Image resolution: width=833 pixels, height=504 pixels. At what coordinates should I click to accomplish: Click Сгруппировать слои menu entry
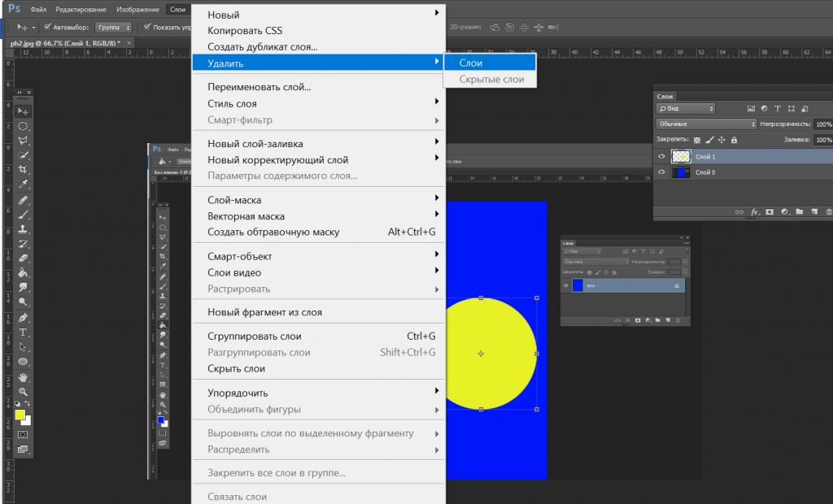[x=254, y=336]
